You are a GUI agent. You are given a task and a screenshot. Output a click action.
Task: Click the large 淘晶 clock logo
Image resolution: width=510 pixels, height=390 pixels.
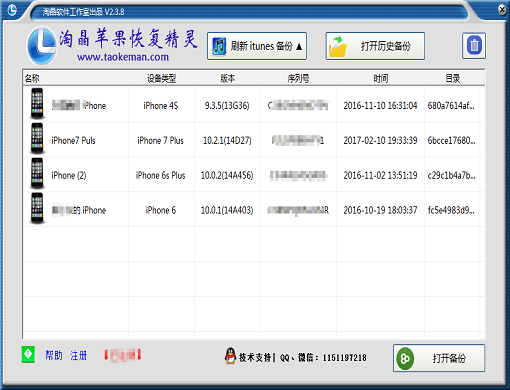tap(42, 46)
